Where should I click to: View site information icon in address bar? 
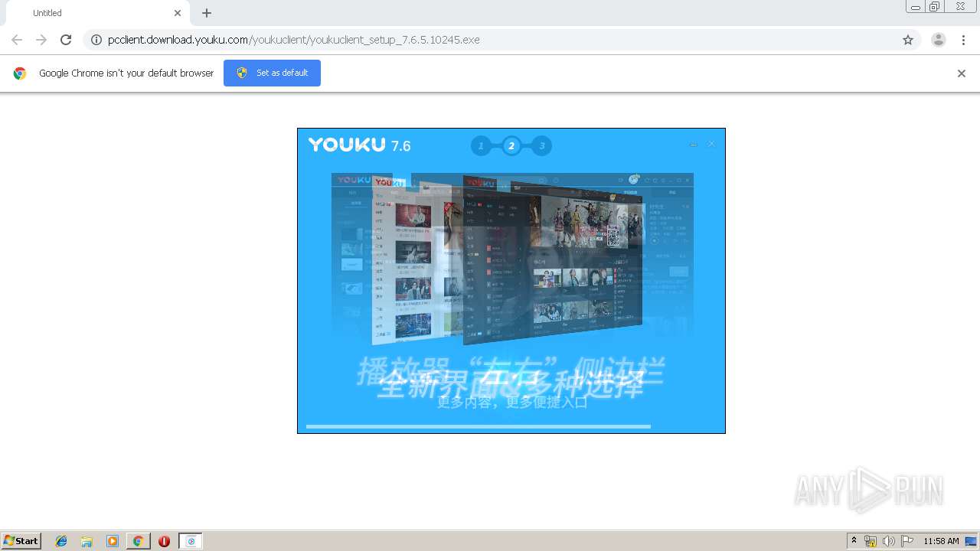tap(96, 40)
